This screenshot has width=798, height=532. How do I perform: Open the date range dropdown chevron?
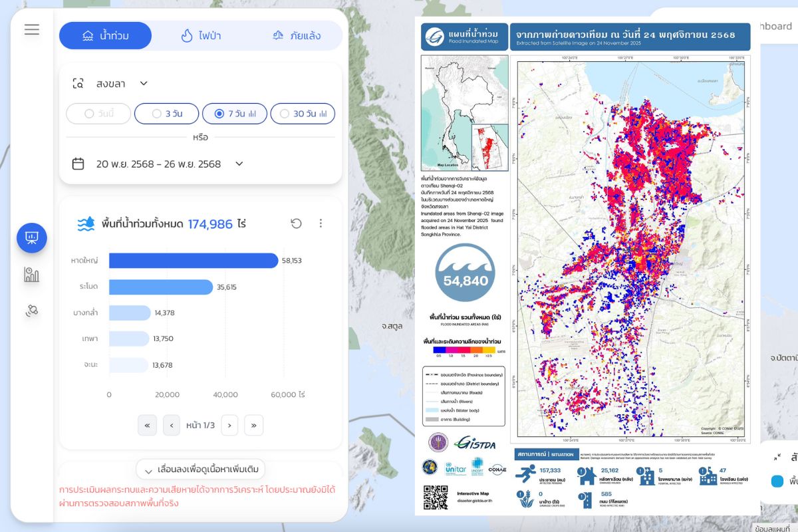point(239,164)
